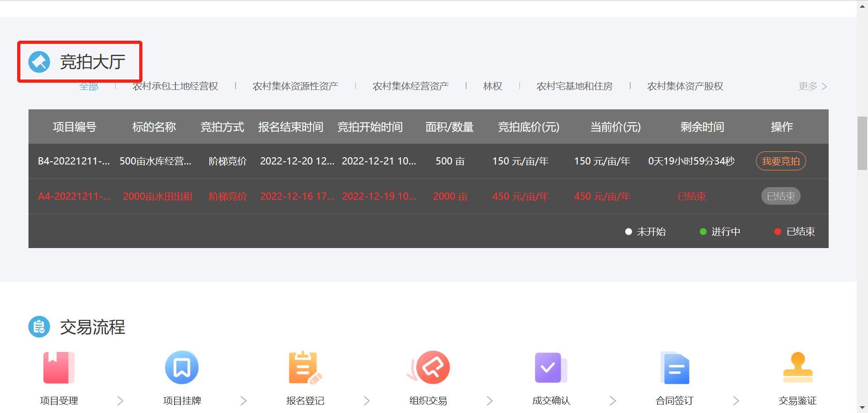Click the 2000 亩 area cell
This screenshot has width=868, height=413.
[450, 197]
